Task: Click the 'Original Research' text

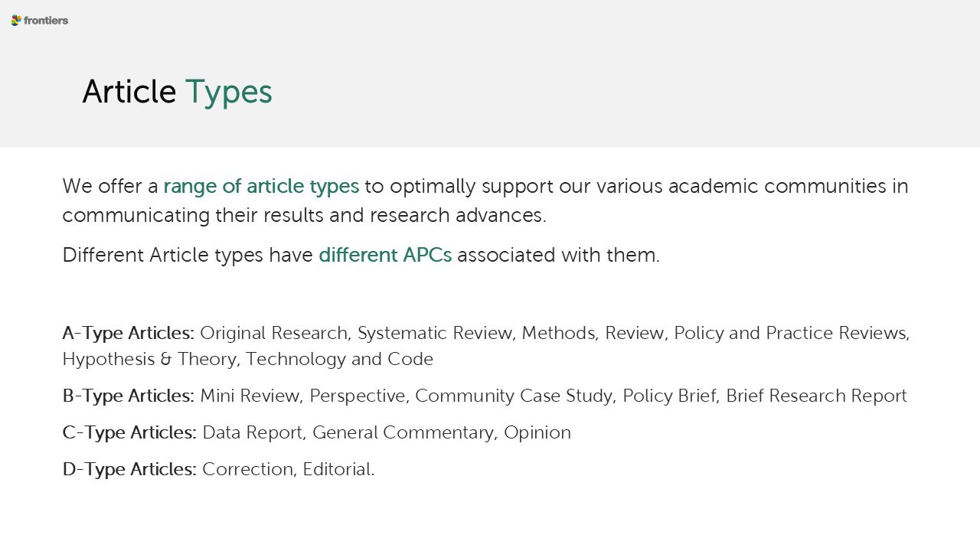Action: coord(273,333)
